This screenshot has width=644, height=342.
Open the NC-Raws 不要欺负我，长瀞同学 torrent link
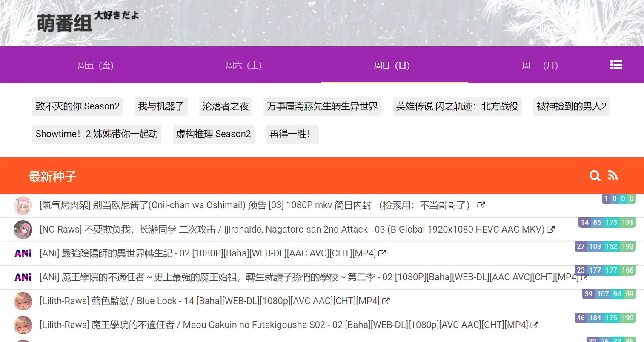pos(292,230)
